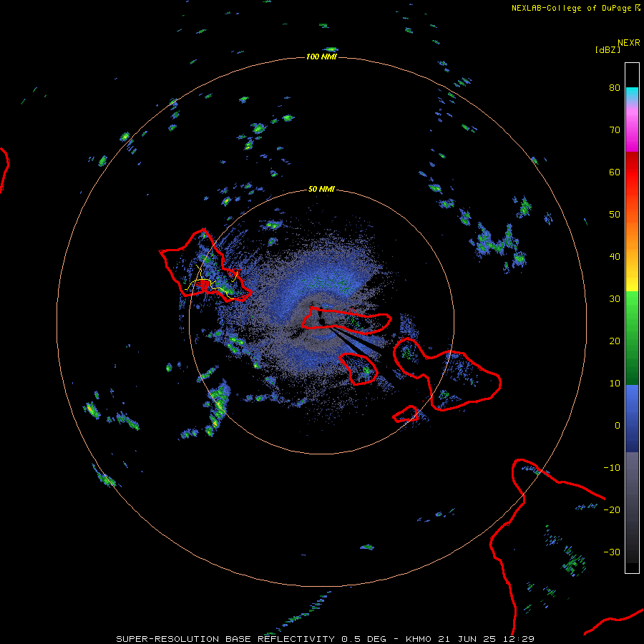
Task: Click the 0 value on dBZ scale
Action: coord(618,426)
